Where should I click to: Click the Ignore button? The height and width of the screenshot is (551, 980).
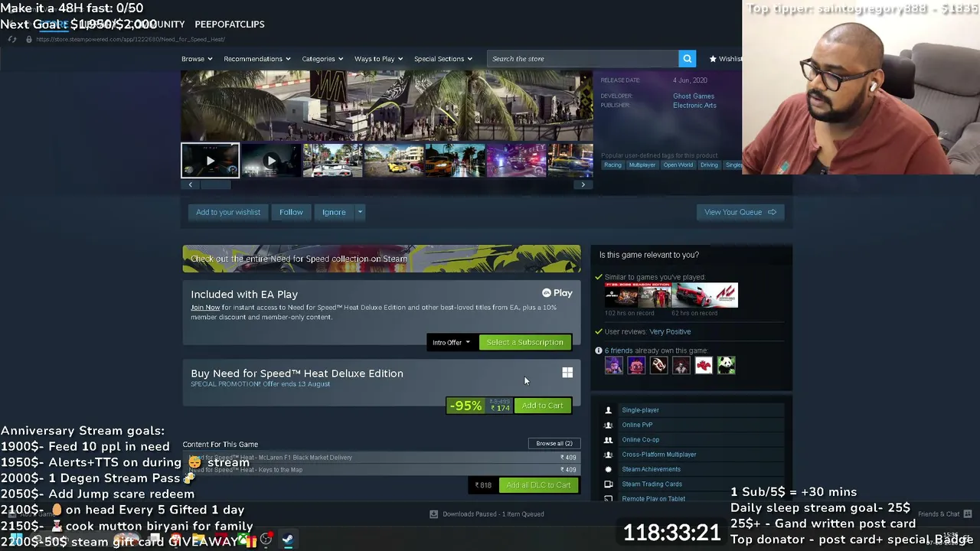[334, 212]
